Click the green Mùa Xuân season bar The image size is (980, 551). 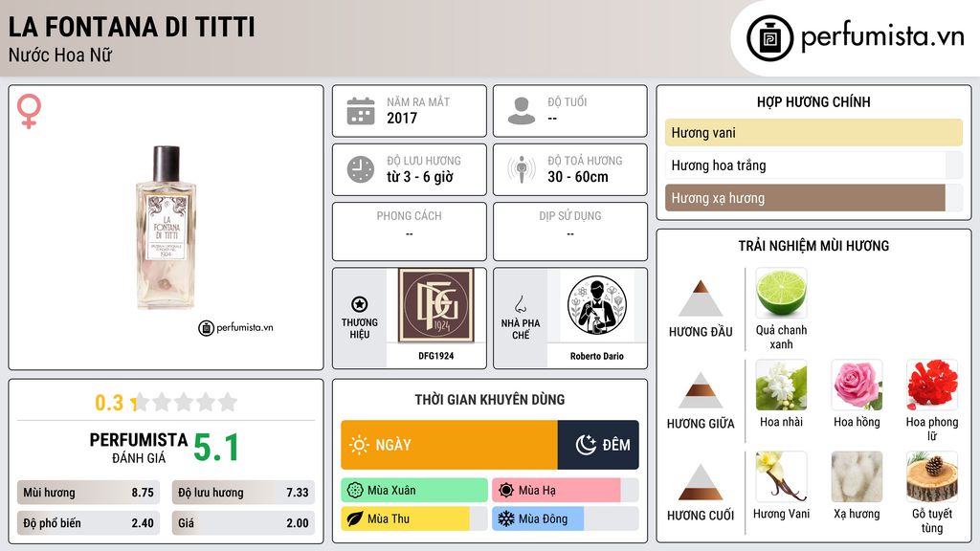[414, 491]
